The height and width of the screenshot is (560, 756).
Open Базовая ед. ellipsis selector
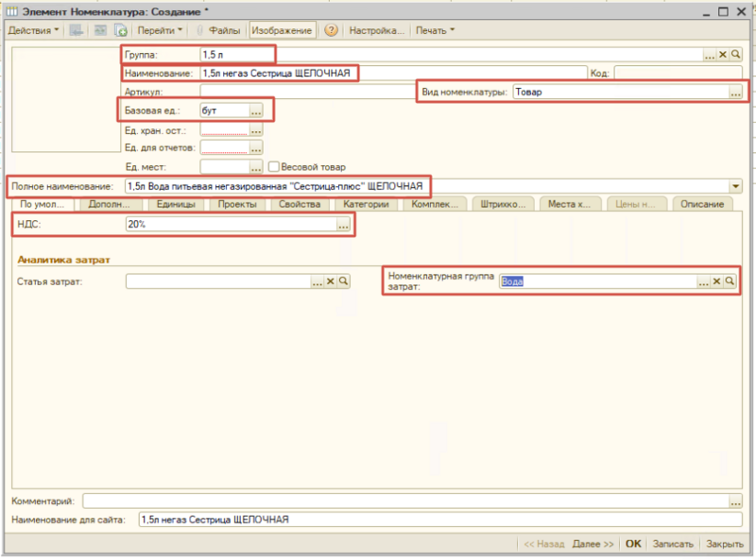(256, 110)
